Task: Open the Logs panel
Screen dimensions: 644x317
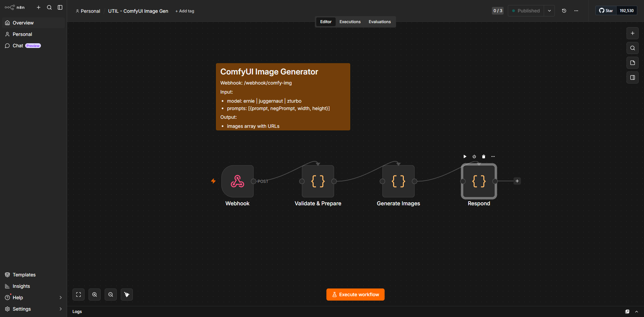Action: click(77, 312)
